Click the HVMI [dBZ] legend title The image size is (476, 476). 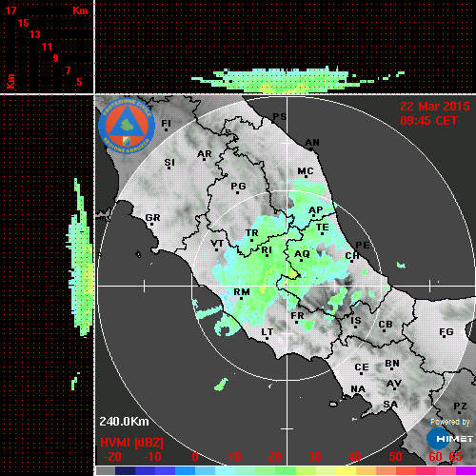tap(131, 443)
